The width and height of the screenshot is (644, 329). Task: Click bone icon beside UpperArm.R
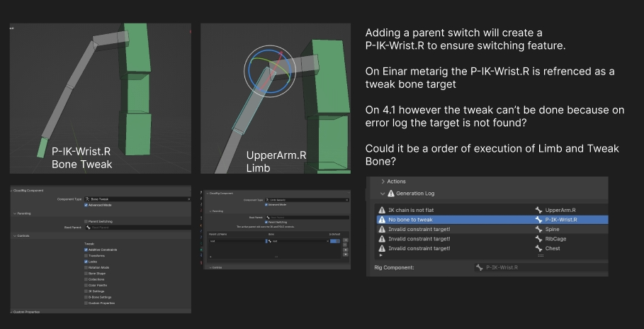pos(539,210)
